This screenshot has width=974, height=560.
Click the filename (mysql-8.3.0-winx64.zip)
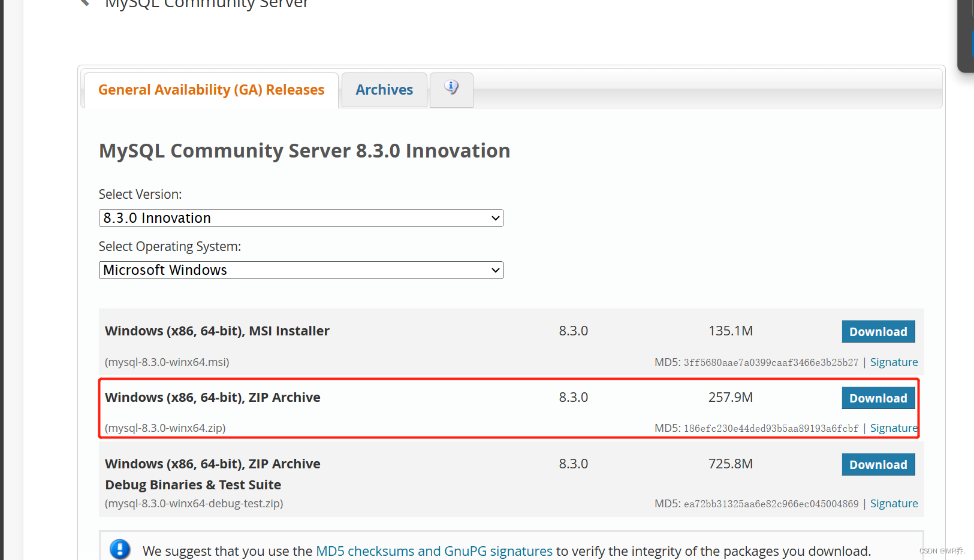pos(165,428)
